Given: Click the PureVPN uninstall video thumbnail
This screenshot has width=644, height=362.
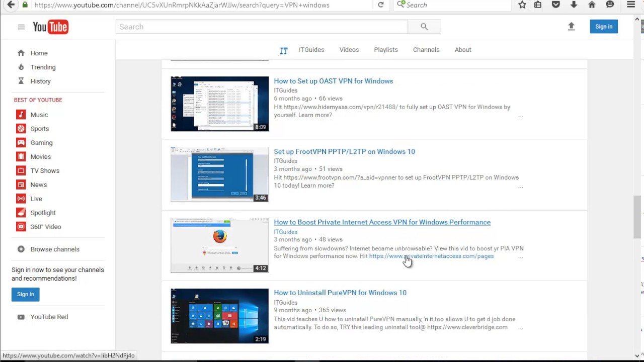Looking at the screenshot, I should pos(220,316).
